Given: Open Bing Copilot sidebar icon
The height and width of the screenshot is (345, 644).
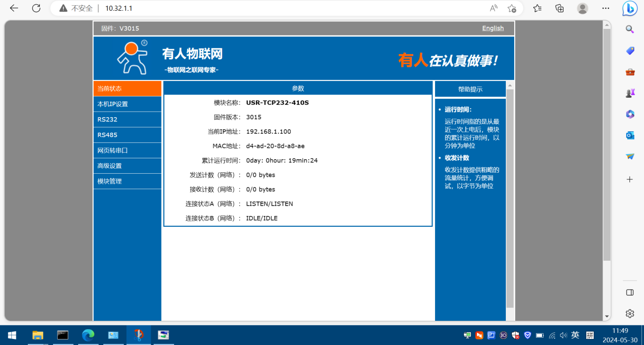Looking at the screenshot, I should 630,8.
